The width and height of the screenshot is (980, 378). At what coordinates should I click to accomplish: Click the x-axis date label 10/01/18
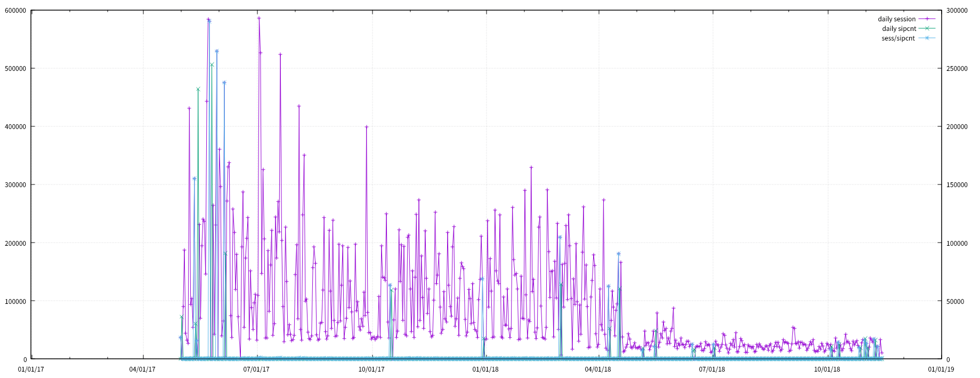coord(827,369)
